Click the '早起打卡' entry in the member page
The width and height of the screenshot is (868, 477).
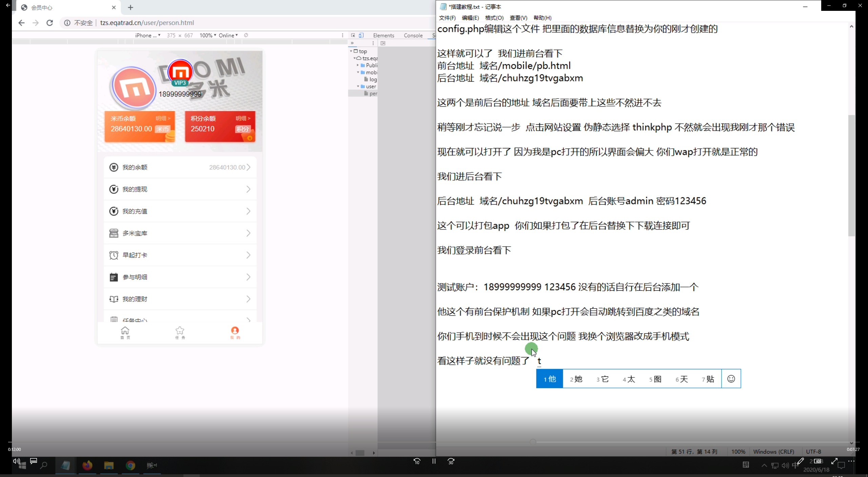[180, 255]
